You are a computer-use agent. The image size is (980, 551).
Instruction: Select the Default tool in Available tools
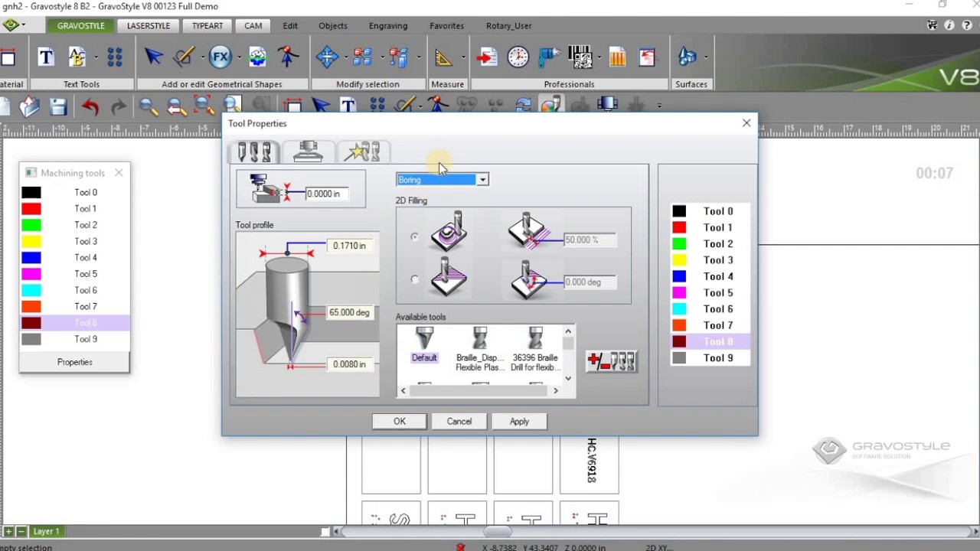[424, 344]
